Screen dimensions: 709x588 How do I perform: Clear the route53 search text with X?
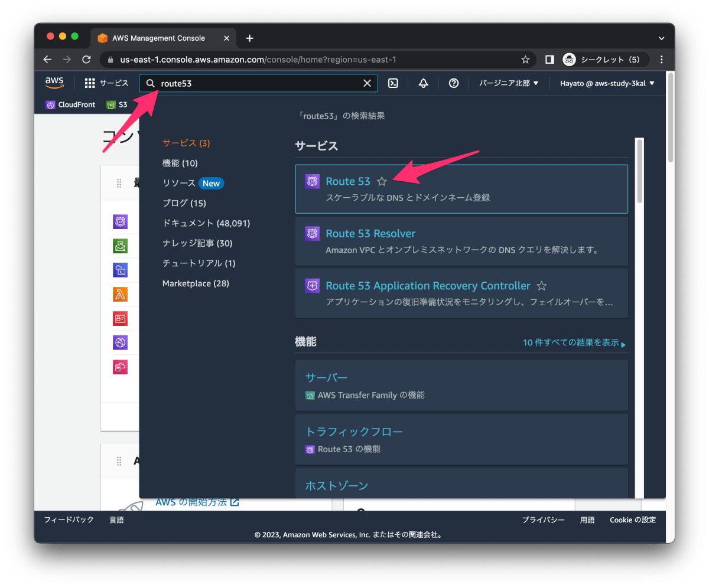click(x=367, y=83)
